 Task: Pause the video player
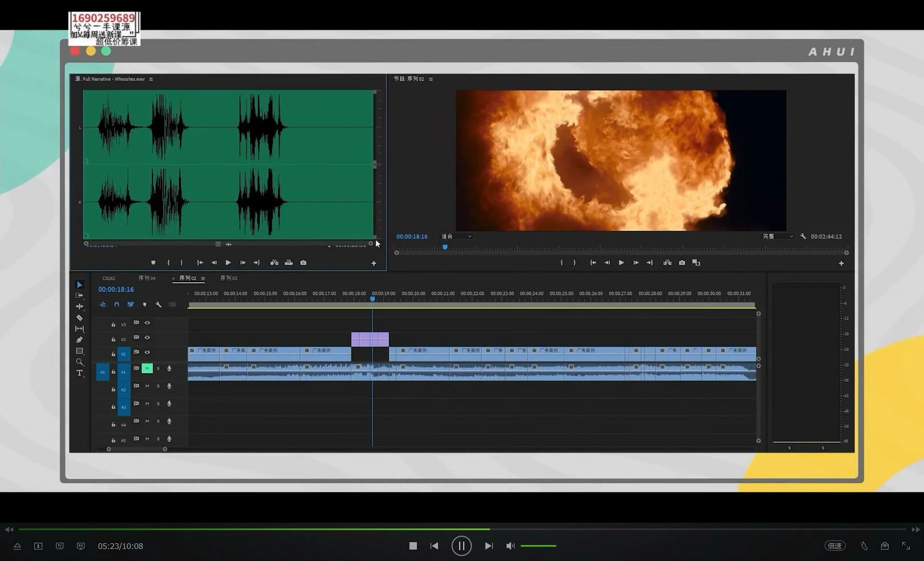461,546
